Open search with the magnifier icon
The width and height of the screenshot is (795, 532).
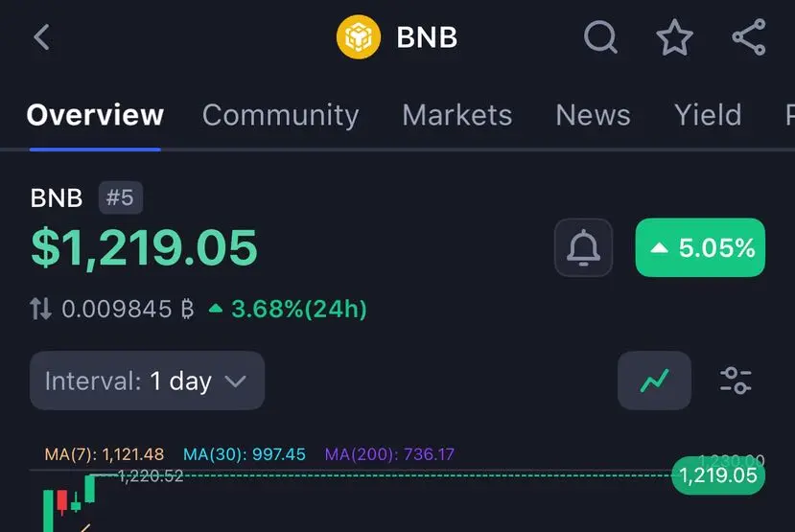click(x=601, y=37)
